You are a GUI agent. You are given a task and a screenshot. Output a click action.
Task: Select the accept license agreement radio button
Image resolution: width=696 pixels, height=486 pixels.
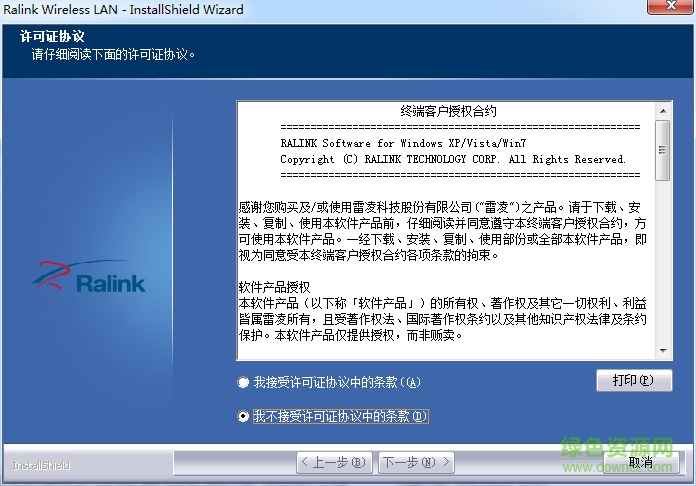click(243, 382)
